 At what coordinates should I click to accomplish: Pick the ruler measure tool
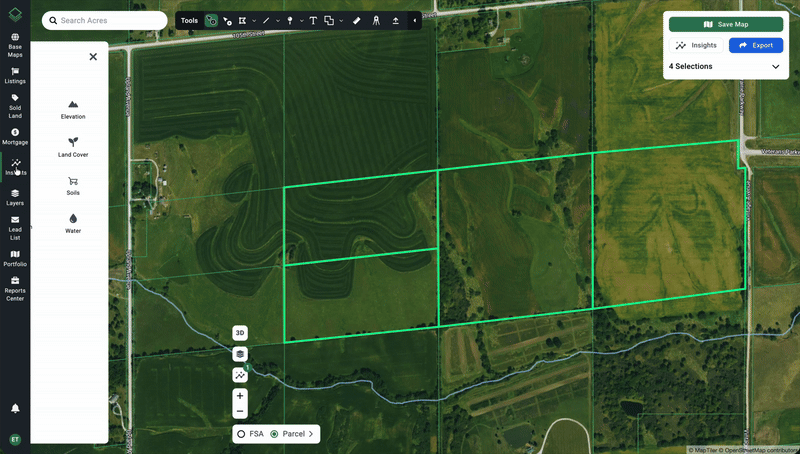click(357, 20)
